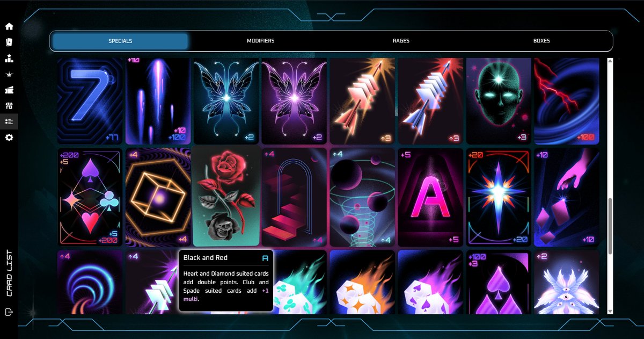
Task: Open settings gear in sidebar
Action: (x=9, y=138)
